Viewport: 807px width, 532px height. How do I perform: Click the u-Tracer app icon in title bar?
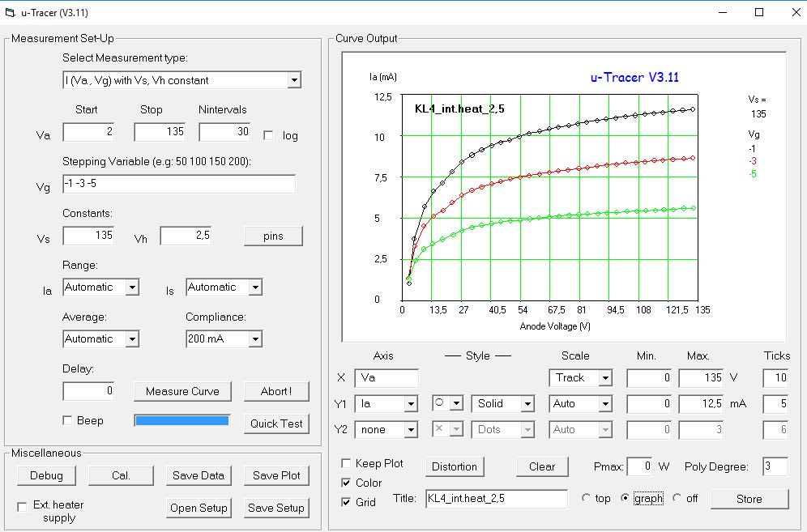click(11, 12)
